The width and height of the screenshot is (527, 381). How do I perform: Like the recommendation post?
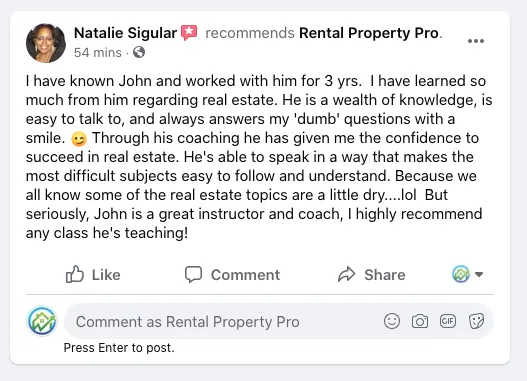click(x=93, y=274)
